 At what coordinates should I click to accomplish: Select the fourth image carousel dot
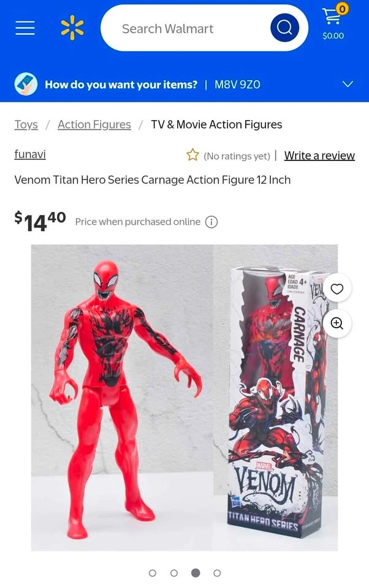[x=217, y=573]
